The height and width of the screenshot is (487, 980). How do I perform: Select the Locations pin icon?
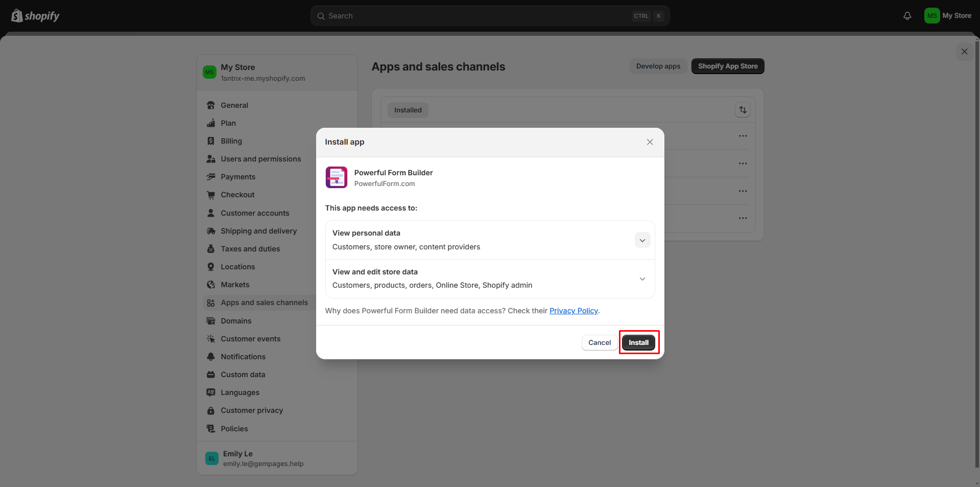pyautogui.click(x=211, y=267)
